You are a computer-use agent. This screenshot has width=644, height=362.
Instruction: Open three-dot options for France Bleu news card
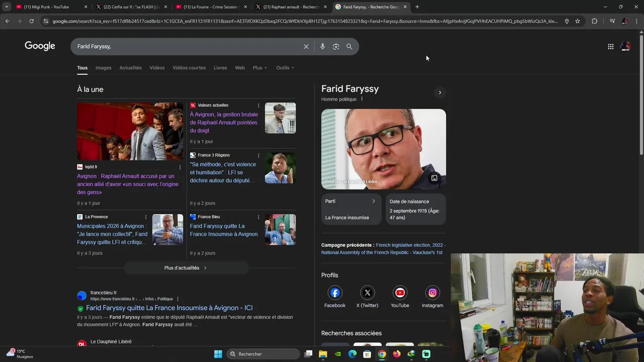pos(259,217)
